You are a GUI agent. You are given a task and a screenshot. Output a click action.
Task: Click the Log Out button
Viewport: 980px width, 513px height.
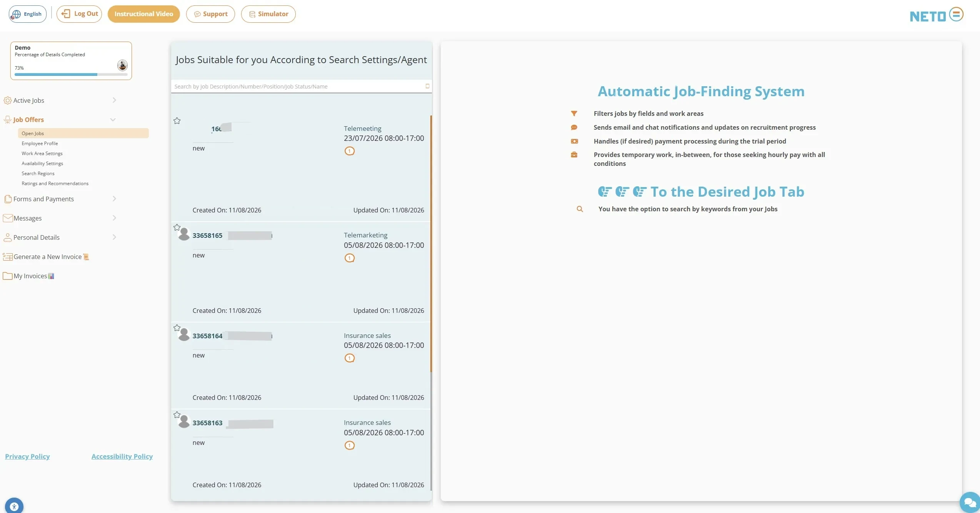[79, 14]
